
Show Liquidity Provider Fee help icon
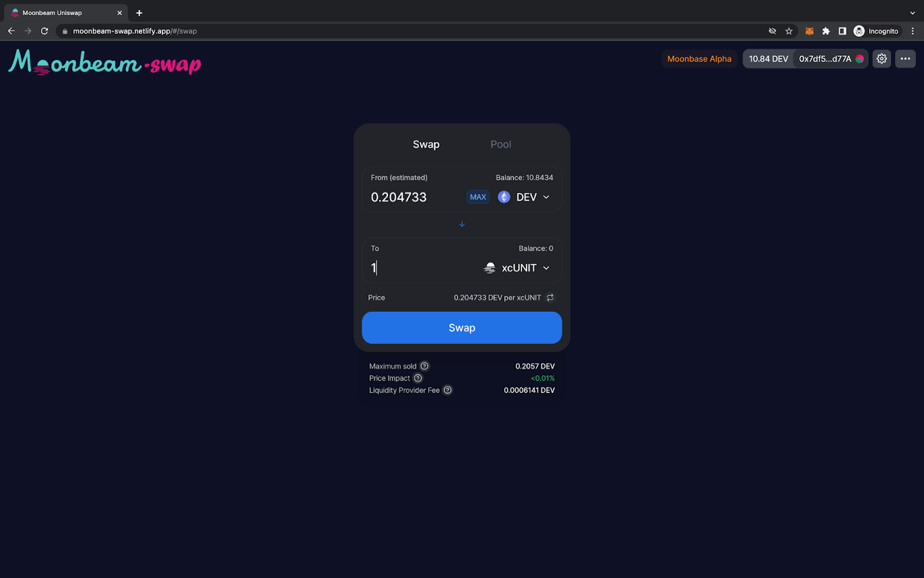pos(447,390)
